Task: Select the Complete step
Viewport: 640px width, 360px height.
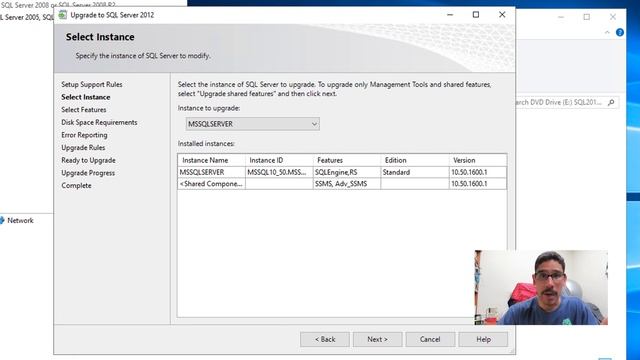Action: coord(76,186)
